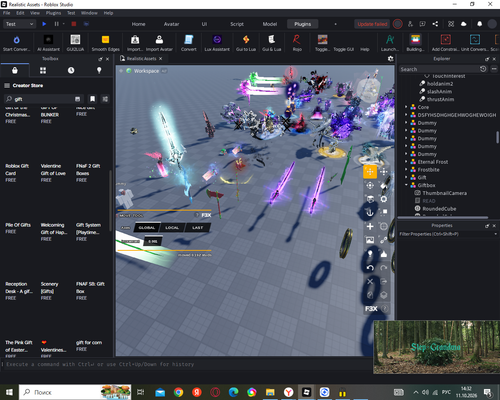This screenshot has height=400, width=500.
Task: Click the Explorer Search field
Action: click(x=439, y=69)
